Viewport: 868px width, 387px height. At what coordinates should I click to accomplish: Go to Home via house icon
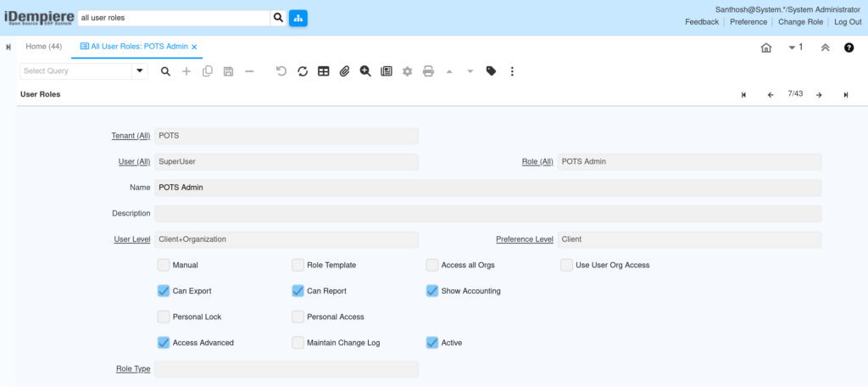click(766, 48)
